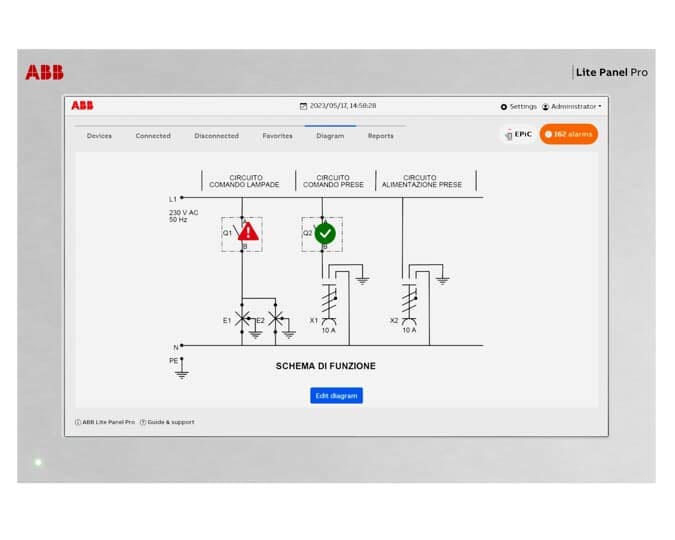Click the red warning icon on Q1
Screen dimensions: 675x540
pos(248,231)
